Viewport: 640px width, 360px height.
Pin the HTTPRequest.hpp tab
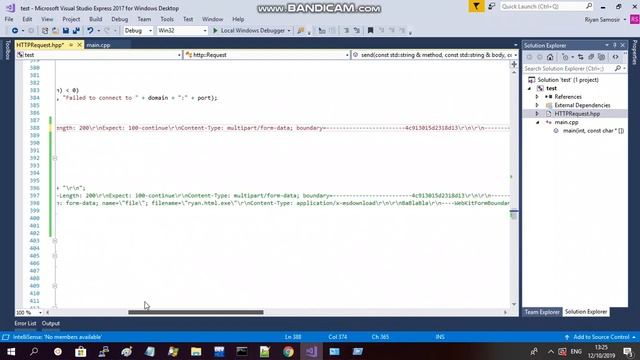point(71,45)
